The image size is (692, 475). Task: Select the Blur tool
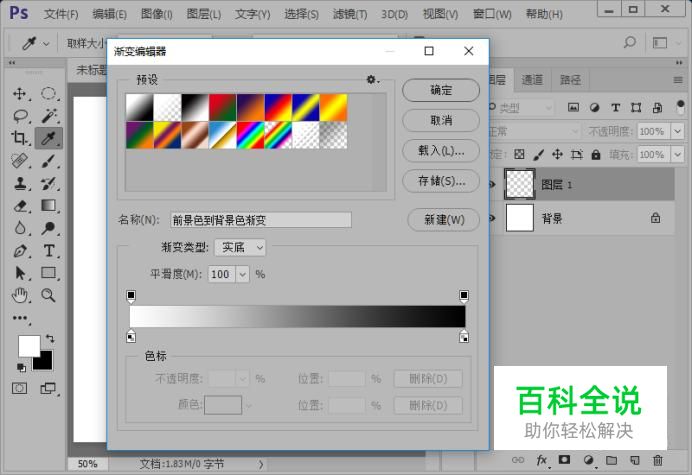20,228
